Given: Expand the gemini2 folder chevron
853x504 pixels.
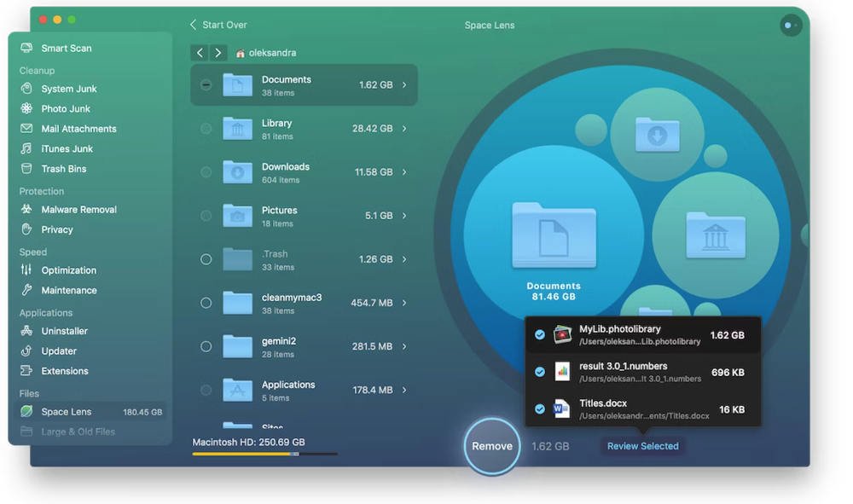Looking at the screenshot, I should point(404,345).
